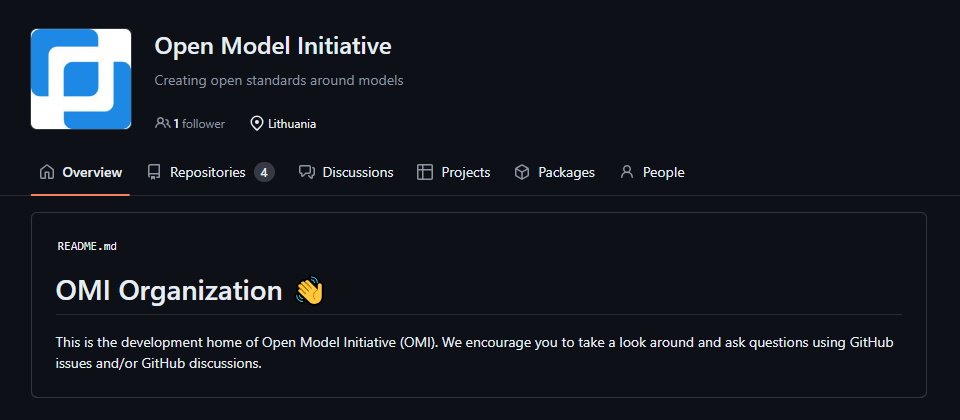
Task: Click the Open Model Initiative heading
Action: tap(273, 46)
